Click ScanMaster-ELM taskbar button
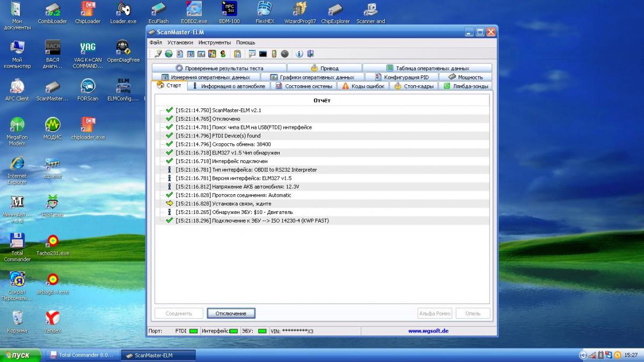This screenshot has height=362, width=644. click(x=158, y=355)
